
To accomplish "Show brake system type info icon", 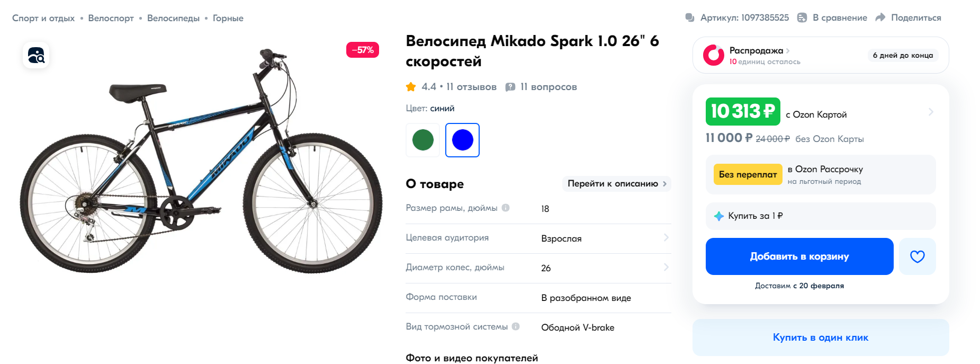I will [x=516, y=326].
